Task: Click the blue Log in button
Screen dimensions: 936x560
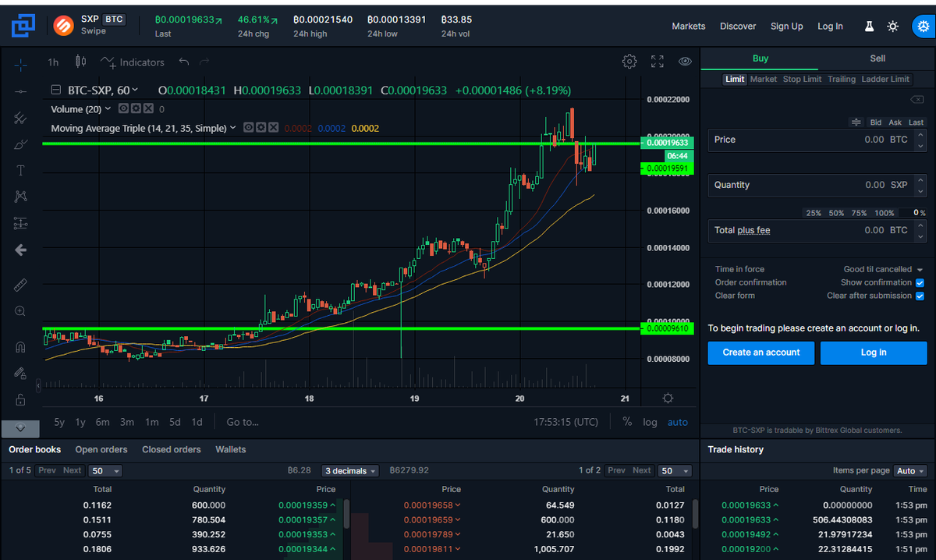Action: 874,353
